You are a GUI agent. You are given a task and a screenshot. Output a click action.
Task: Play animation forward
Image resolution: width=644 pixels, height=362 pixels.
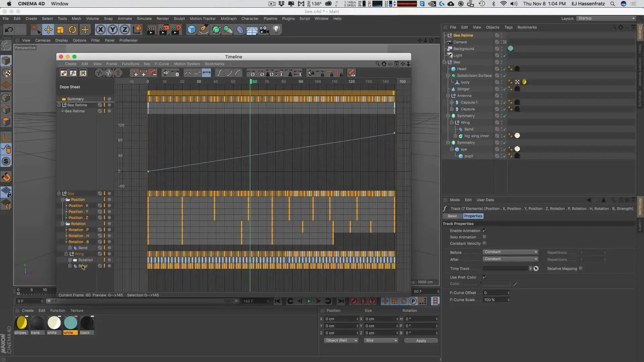tap(309, 301)
